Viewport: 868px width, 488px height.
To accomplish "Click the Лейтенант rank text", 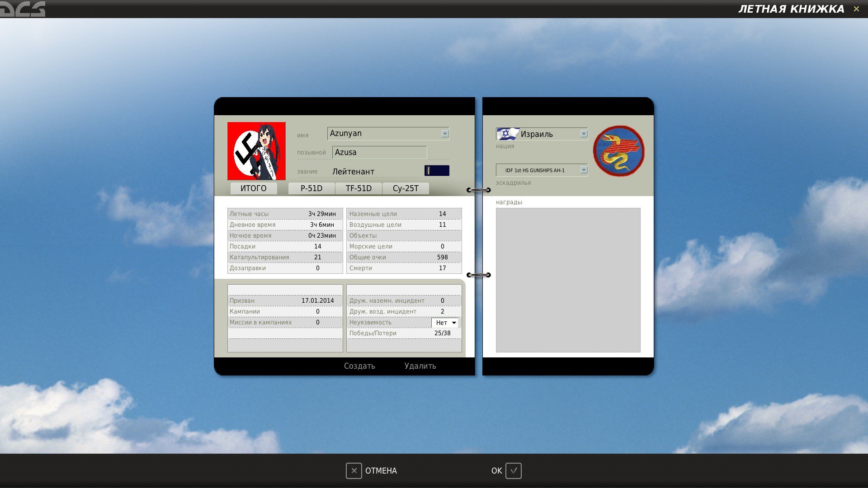I will (x=353, y=172).
